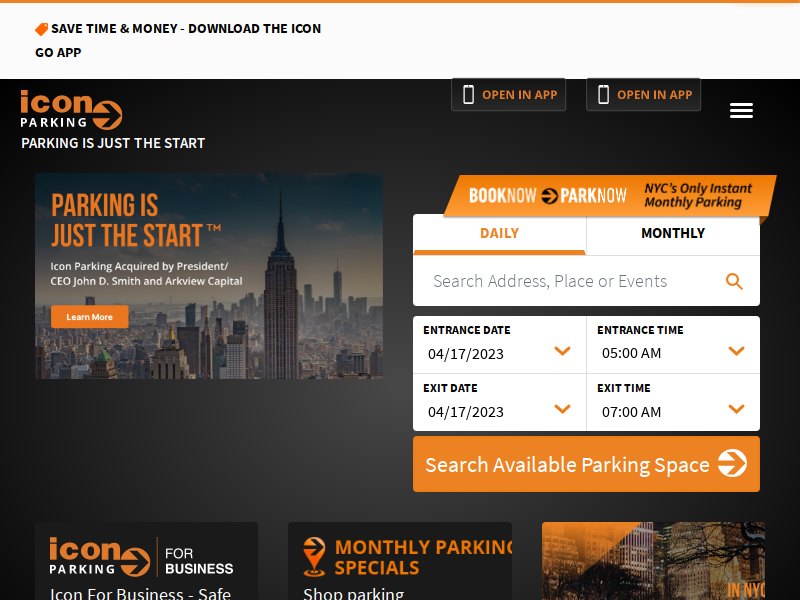The image size is (800, 600).
Task: Click the Learn More button
Action: (89, 317)
